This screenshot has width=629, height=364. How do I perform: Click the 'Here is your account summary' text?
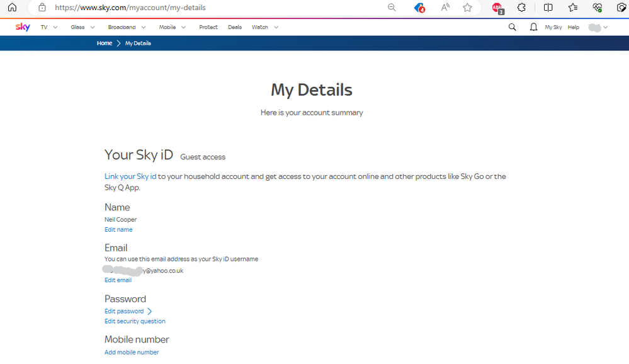click(312, 113)
